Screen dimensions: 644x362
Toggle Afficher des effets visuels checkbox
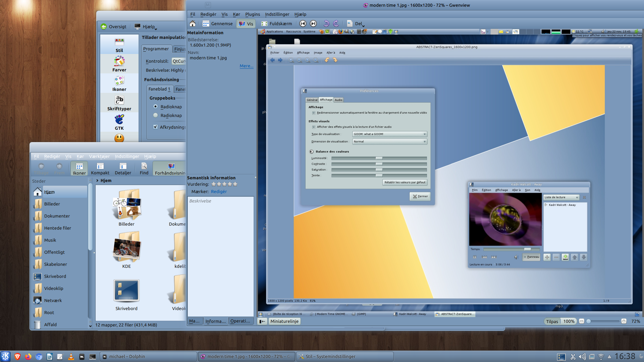[x=314, y=127]
